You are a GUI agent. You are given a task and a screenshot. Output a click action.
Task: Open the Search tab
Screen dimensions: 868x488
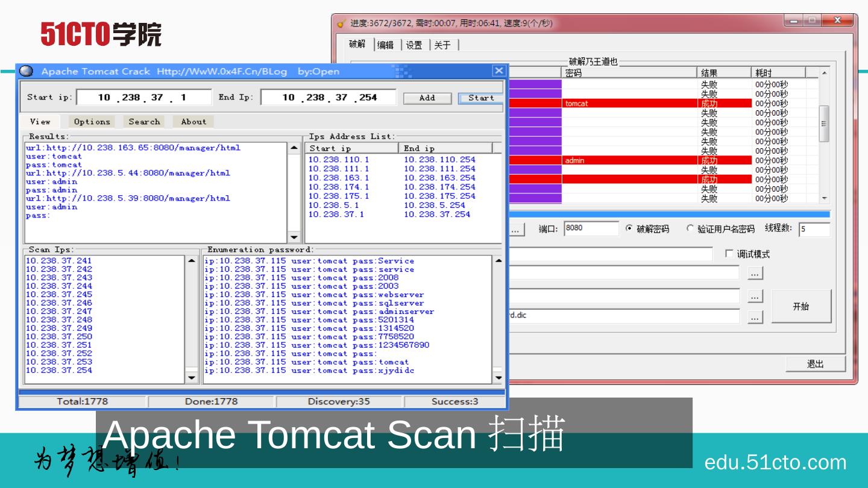pyautogui.click(x=144, y=122)
